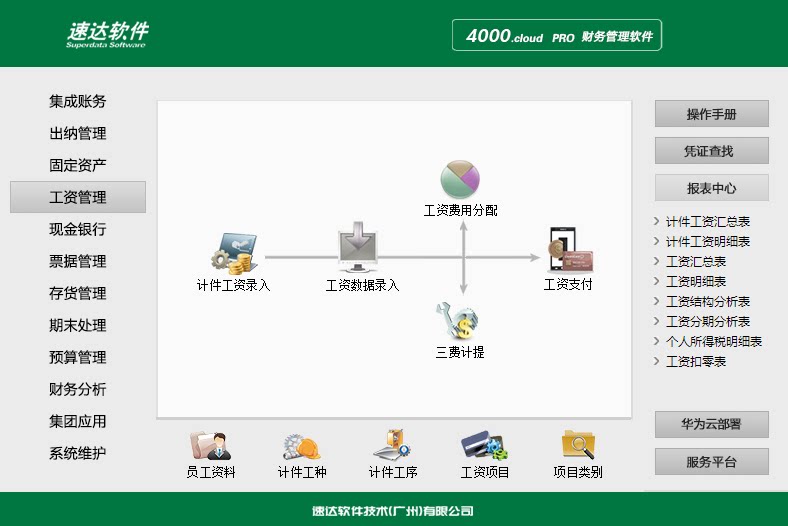
Task: Select 集团应用 module in sidebar
Action: pyautogui.click(x=78, y=421)
